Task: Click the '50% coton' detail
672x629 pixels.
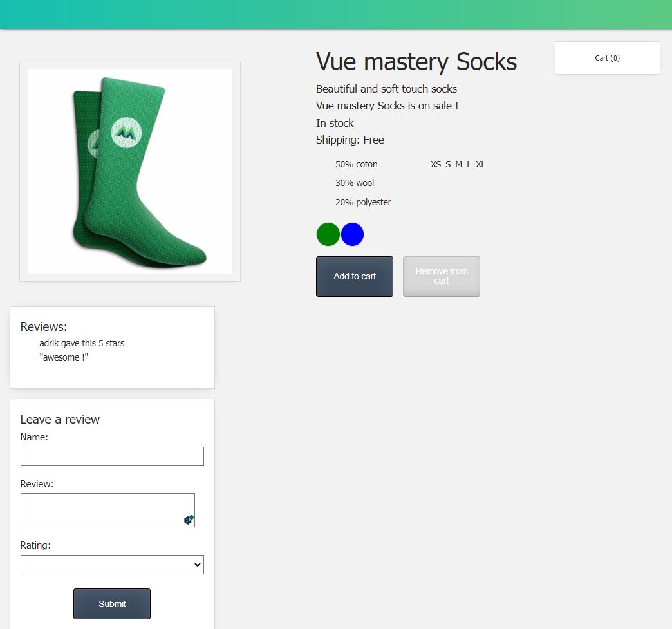Action: 356,164
